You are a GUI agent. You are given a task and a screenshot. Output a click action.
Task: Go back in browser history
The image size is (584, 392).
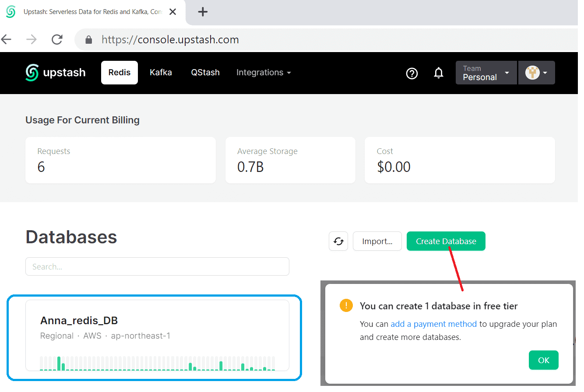coord(6,40)
